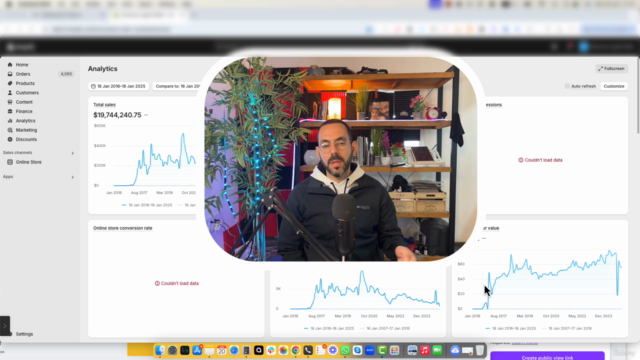Toggle the Auto-refresh checkbox

coord(567,86)
